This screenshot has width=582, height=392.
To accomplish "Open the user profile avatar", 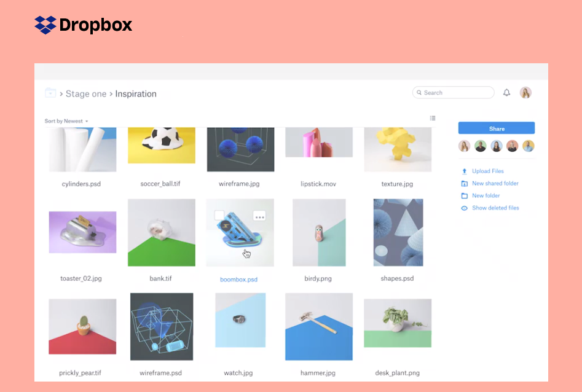I will [525, 93].
